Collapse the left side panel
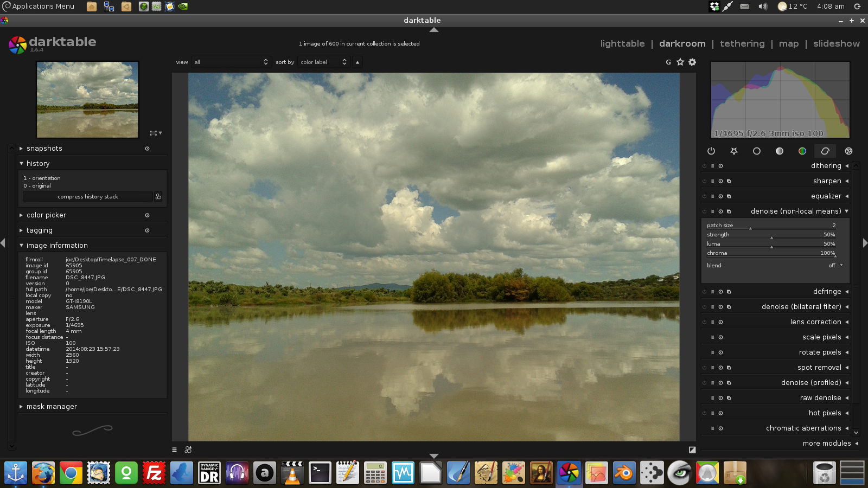This screenshot has height=488, width=868. tap(3, 243)
